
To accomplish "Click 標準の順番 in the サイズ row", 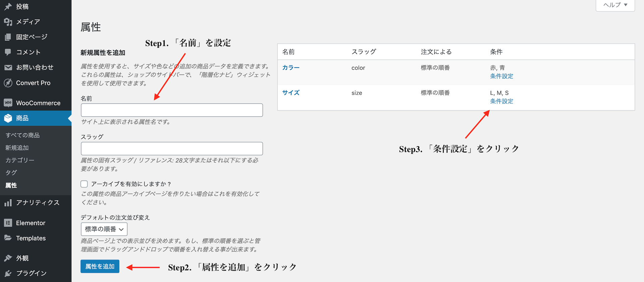I will 435,93.
